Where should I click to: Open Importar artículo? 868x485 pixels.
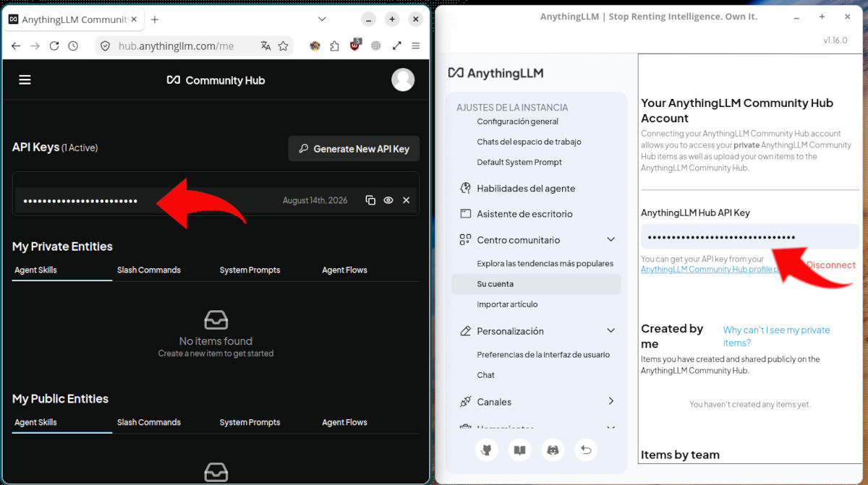pos(507,304)
